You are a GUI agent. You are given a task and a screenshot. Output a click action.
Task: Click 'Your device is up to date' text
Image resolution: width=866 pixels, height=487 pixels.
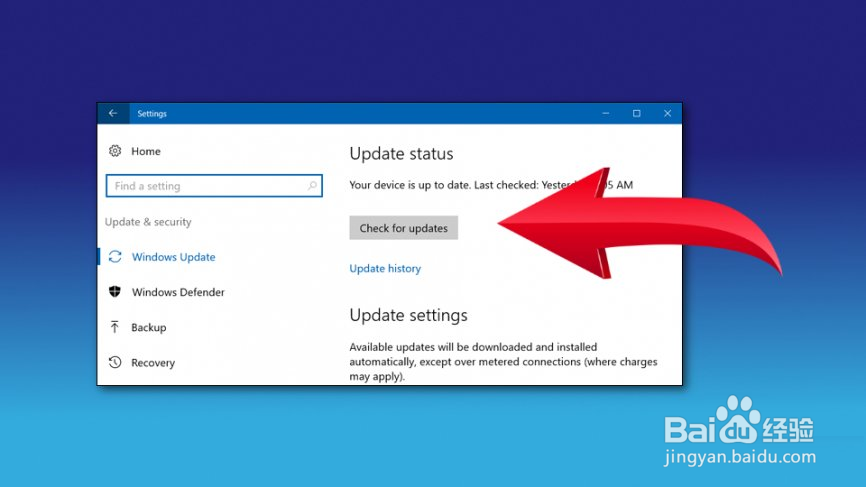tap(409, 185)
